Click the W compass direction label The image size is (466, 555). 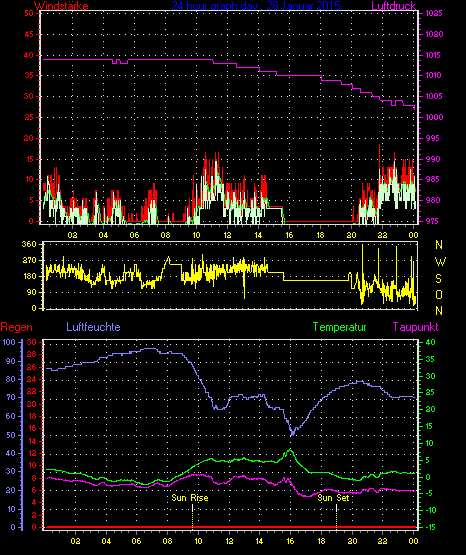click(440, 262)
